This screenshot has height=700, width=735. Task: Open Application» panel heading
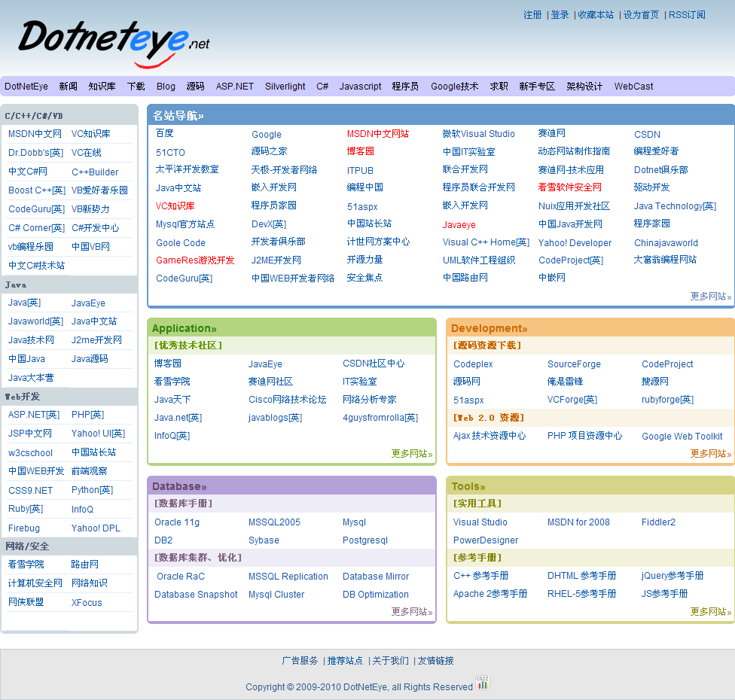click(x=185, y=328)
